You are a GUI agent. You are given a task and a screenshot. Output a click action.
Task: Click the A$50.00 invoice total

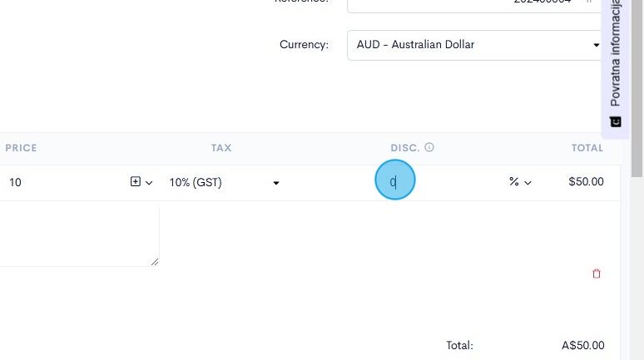click(582, 346)
